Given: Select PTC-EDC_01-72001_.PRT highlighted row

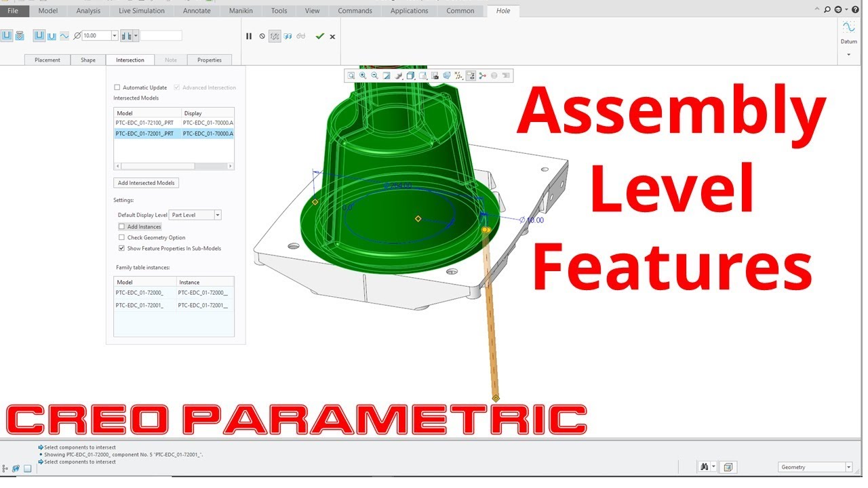Looking at the screenshot, I should (x=174, y=134).
